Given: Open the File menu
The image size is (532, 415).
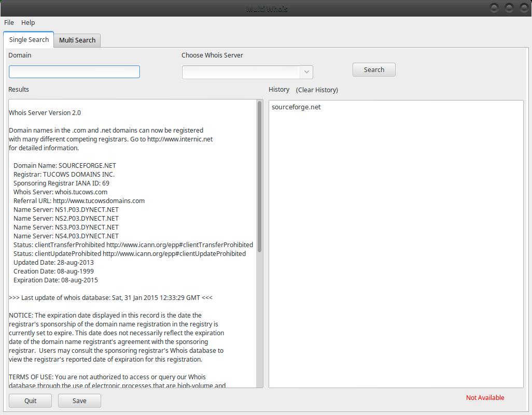Looking at the screenshot, I should coord(9,23).
